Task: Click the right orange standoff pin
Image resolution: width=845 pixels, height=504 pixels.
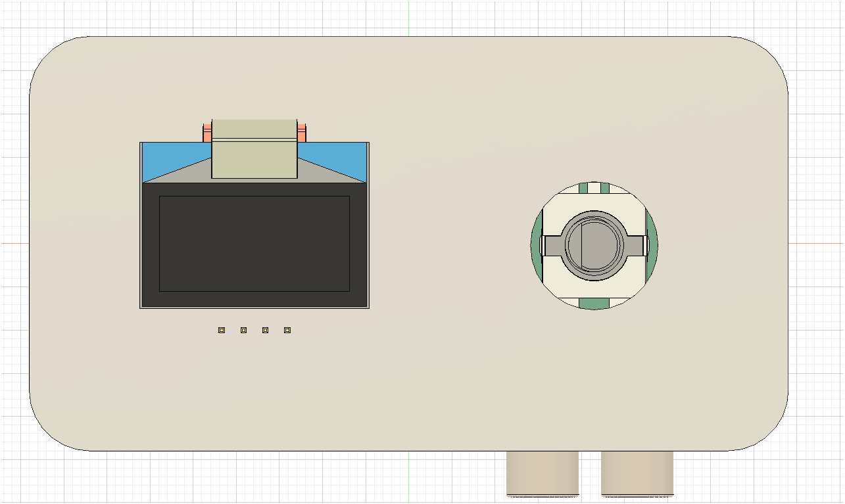Action: pyautogui.click(x=303, y=131)
